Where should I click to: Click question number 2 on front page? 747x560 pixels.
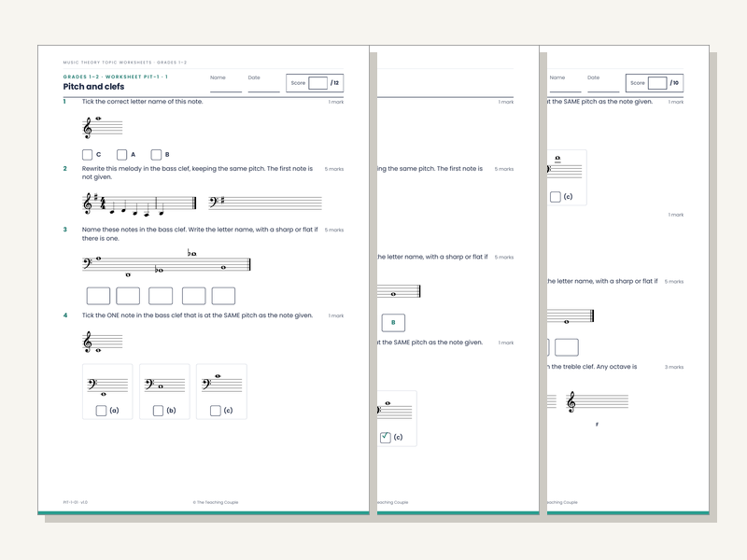tap(64, 169)
